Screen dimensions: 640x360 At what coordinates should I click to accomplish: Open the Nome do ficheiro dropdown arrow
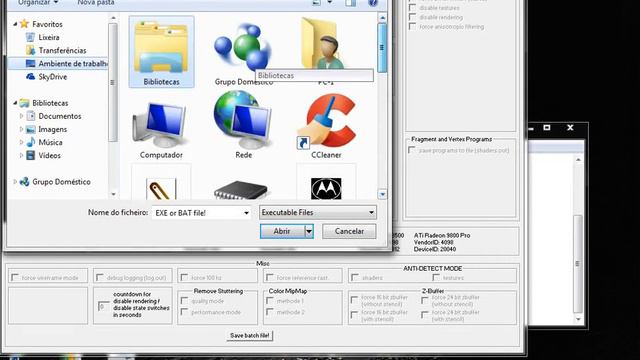pyautogui.click(x=246, y=213)
